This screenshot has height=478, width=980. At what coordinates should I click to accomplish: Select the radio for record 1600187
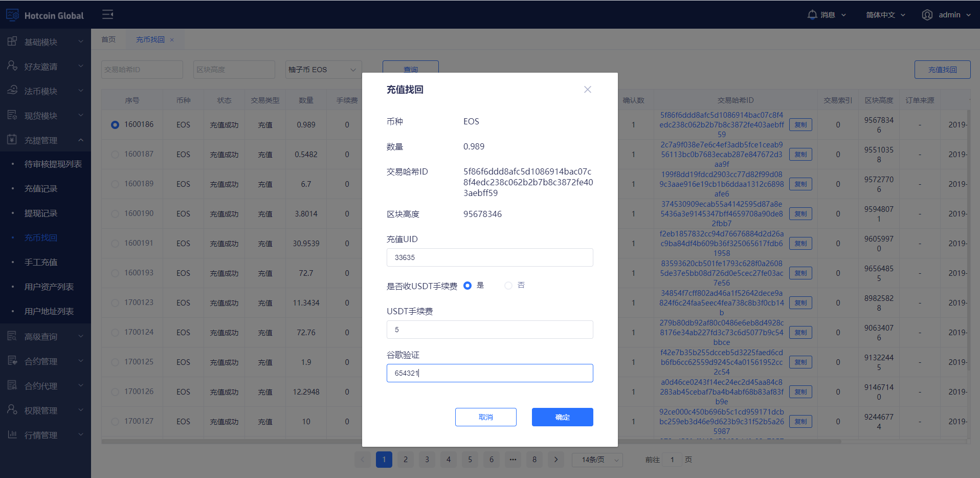(x=115, y=154)
